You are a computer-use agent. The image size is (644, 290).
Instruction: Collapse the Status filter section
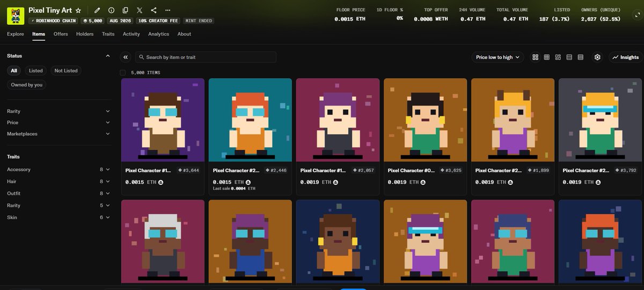point(108,56)
